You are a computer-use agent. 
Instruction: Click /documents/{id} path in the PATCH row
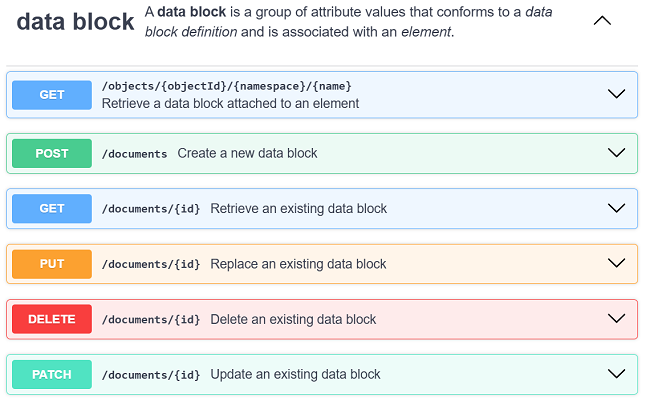tap(151, 375)
